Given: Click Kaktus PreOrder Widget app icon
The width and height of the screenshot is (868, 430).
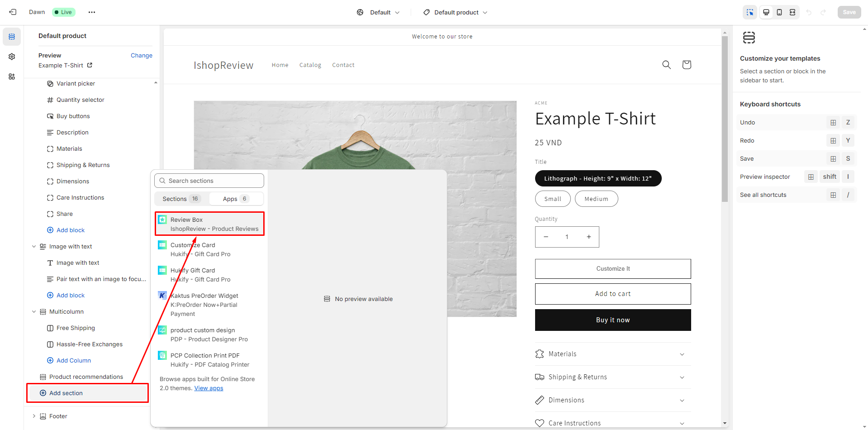Looking at the screenshot, I should [162, 296].
